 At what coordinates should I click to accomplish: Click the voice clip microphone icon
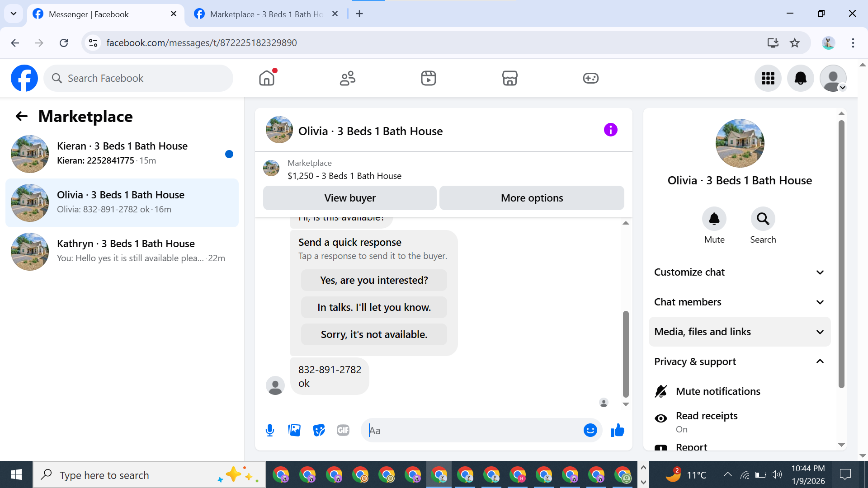[x=270, y=430]
